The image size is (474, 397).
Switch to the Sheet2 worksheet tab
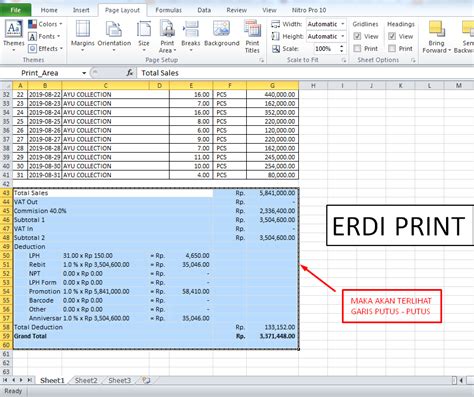pos(86,380)
